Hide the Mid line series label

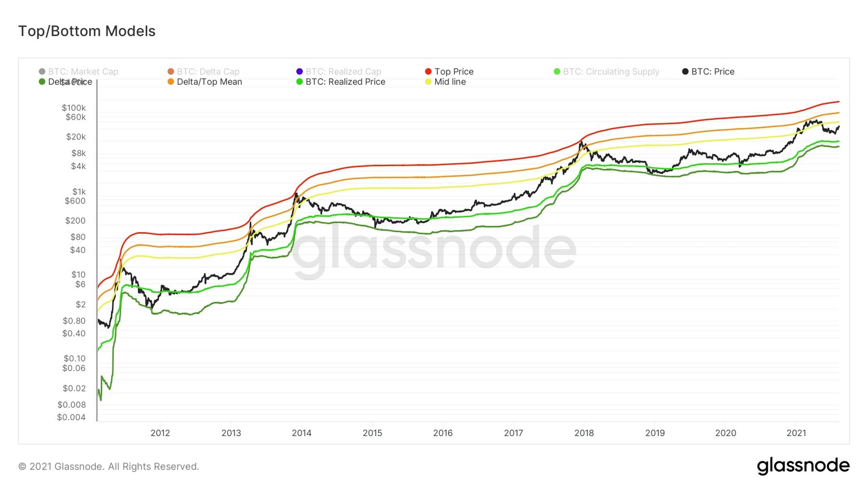point(450,82)
